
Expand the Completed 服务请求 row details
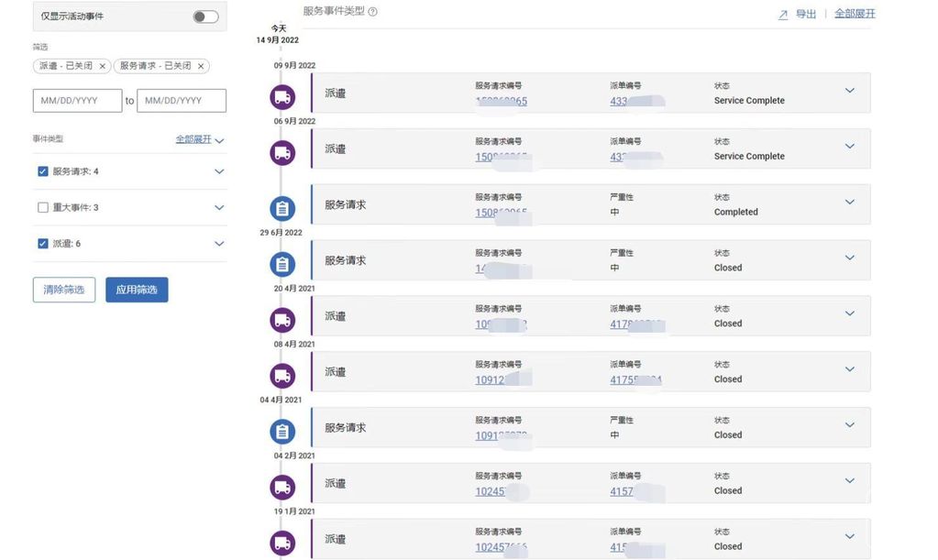click(849, 203)
